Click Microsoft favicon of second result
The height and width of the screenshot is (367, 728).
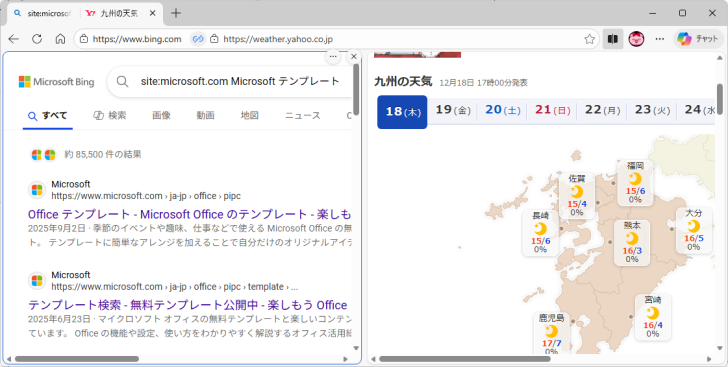pyautogui.click(x=37, y=281)
